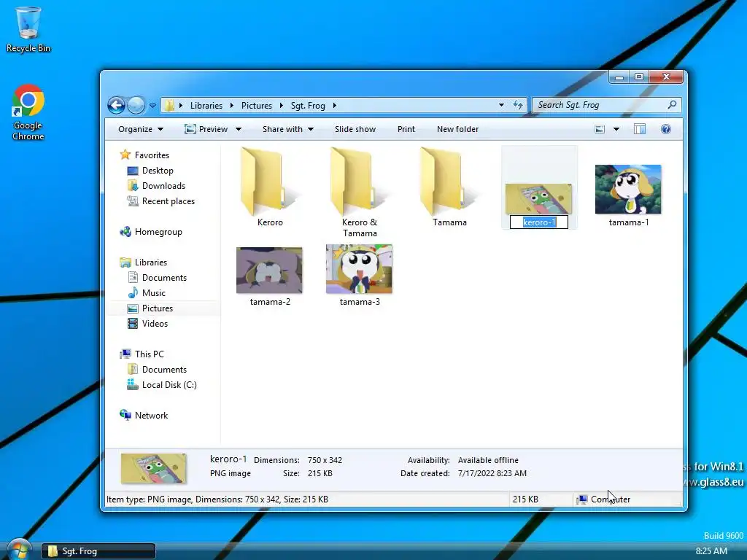The image size is (747, 560).
Task: Open Documents under This PC
Action: click(164, 370)
